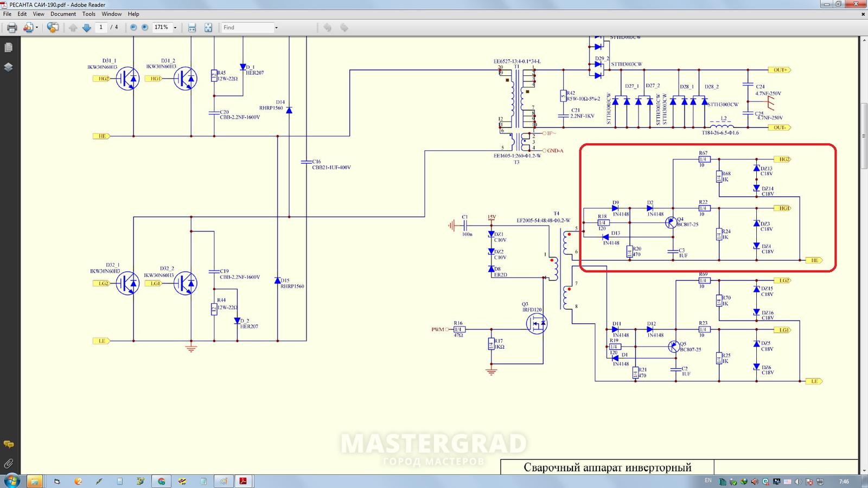Open the File menu
The width and height of the screenshot is (868, 488).
click(7, 14)
